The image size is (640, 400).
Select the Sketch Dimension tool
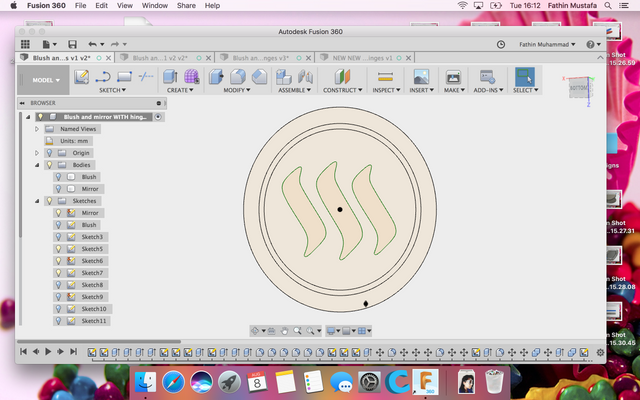[146, 76]
